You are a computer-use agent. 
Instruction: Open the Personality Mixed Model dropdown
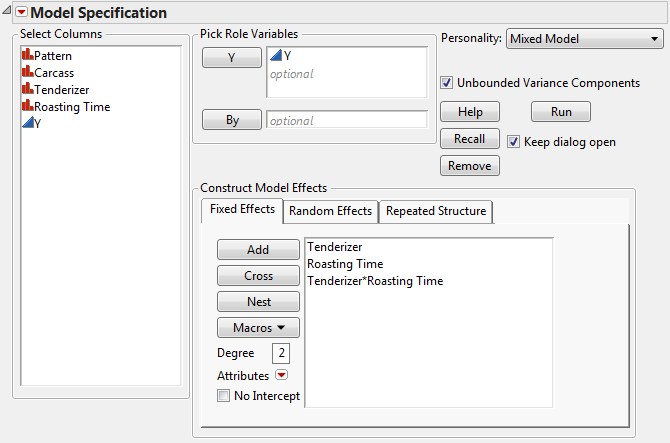click(x=585, y=39)
